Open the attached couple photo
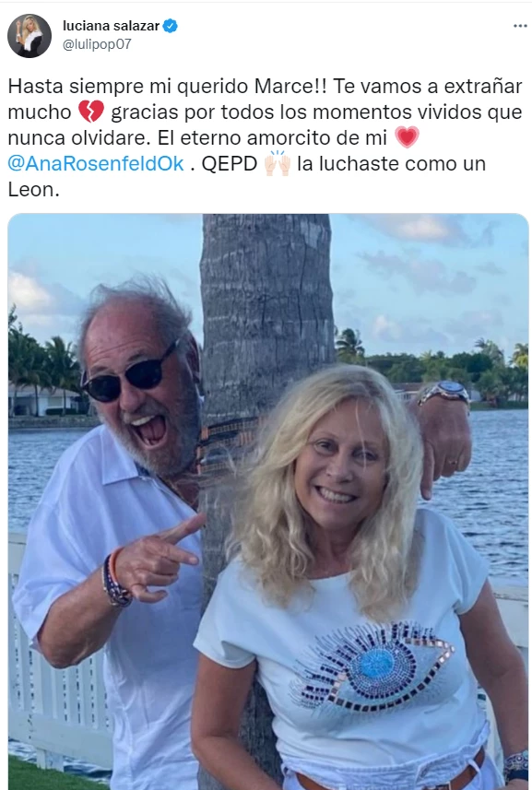Viewport: 532px width, 790px height. click(x=268, y=501)
